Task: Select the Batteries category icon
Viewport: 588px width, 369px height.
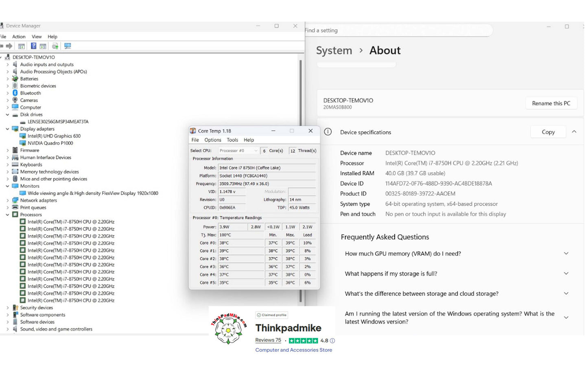Action: pyautogui.click(x=15, y=79)
